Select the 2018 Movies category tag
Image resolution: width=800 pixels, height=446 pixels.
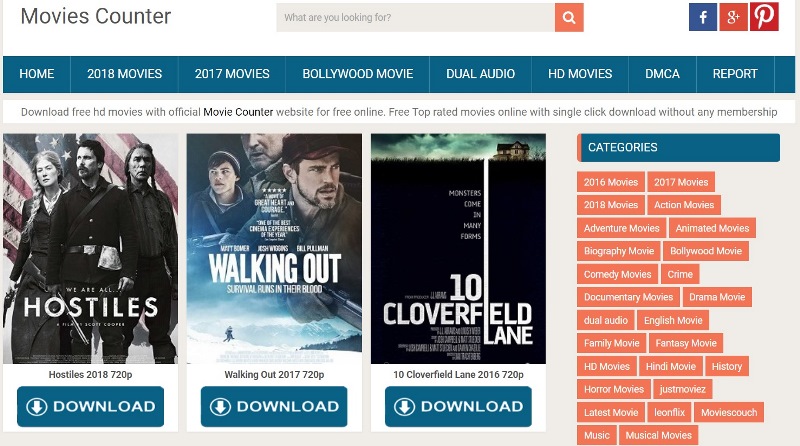coord(611,205)
